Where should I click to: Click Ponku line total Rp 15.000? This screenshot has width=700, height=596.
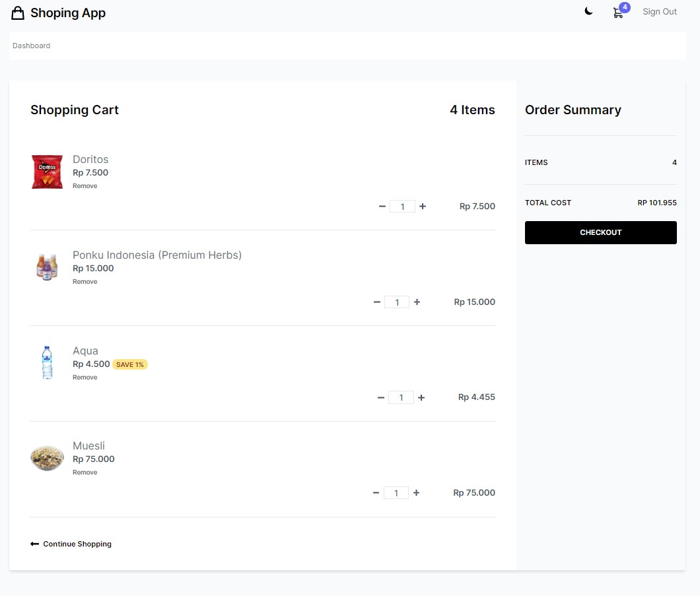[x=475, y=302]
